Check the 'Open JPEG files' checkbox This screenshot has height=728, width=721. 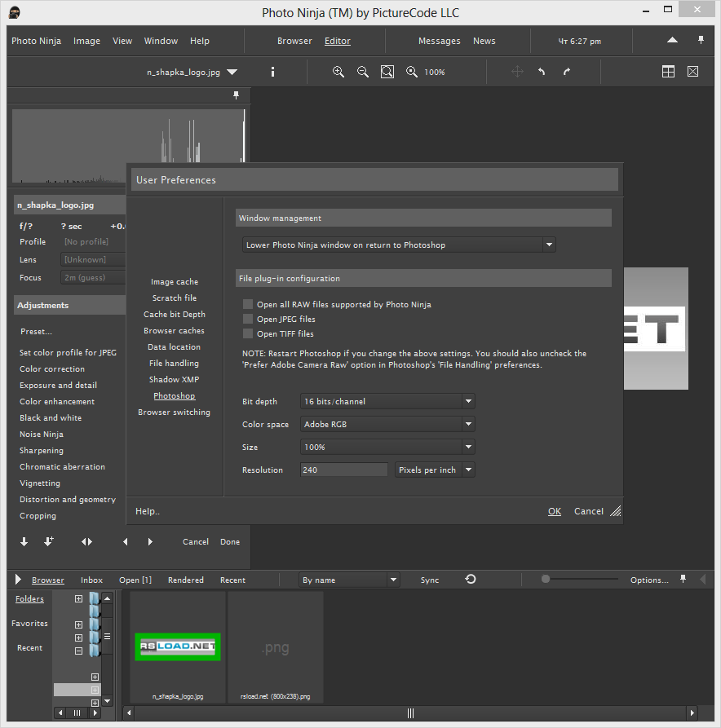(x=248, y=319)
